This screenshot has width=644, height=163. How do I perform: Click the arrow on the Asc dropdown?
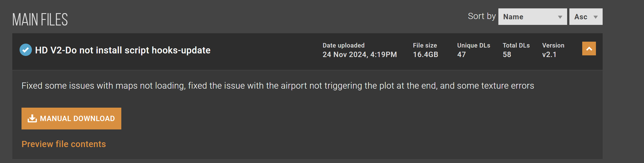coord(595,17)
